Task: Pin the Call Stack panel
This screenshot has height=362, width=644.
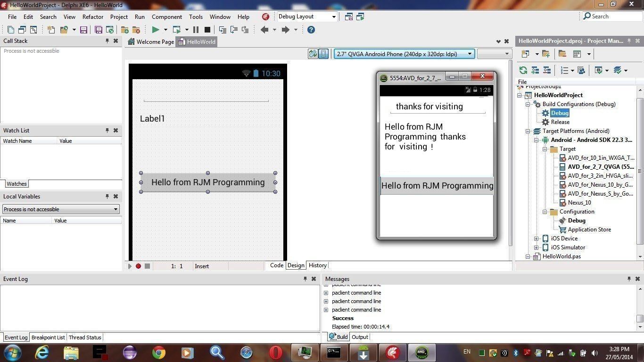Action: 107,41
